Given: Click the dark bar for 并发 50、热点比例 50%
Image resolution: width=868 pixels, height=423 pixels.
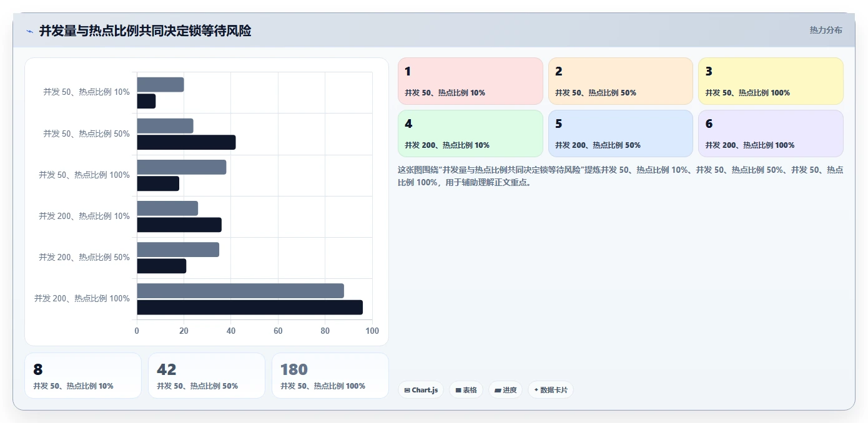Looking at the screenshot, I should click(x=186, y=142).
